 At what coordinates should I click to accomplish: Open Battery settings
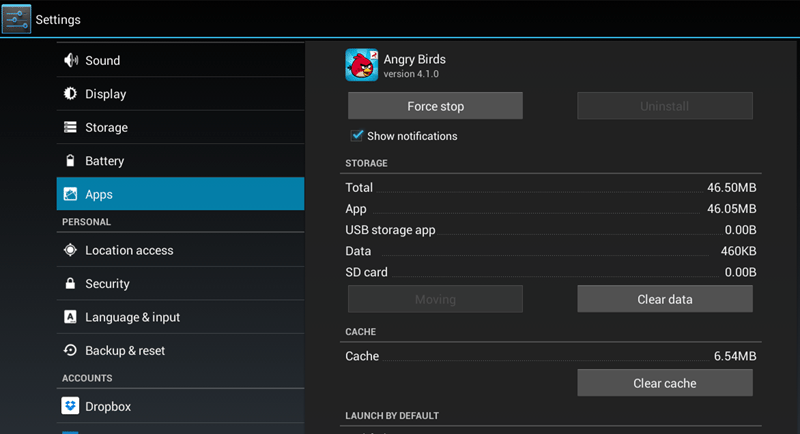click(180, 161)
